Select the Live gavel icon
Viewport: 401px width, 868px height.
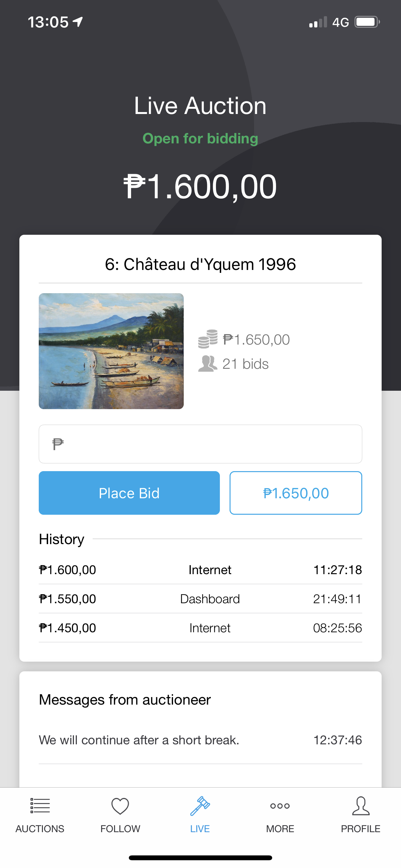point(200,806)
